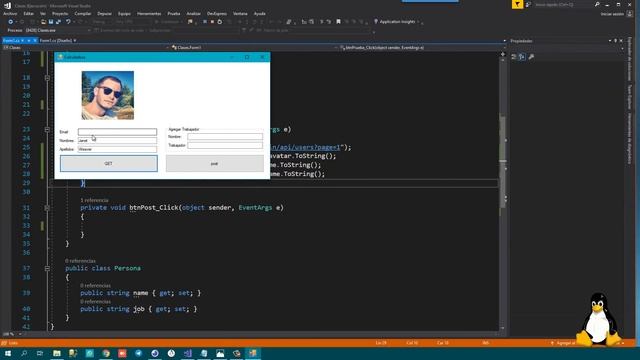Screen dimensions: 640x360
Task: Open the Analizar menu
Action: coord(193,14)
